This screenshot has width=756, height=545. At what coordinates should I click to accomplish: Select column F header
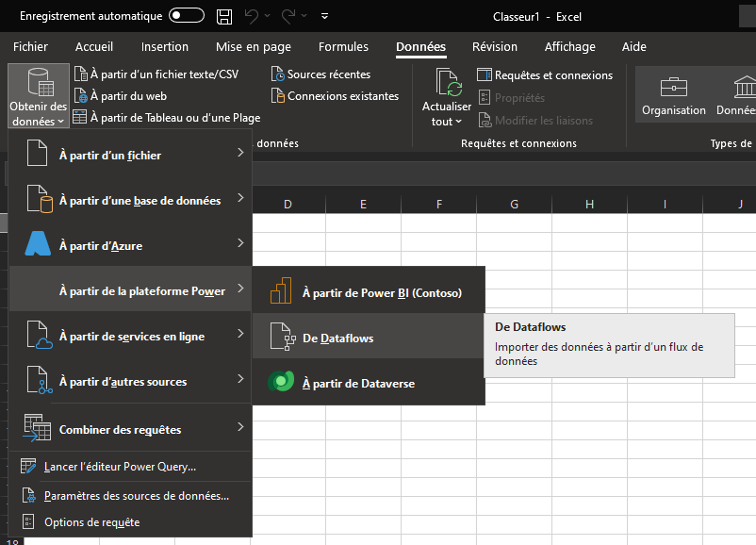438,204
